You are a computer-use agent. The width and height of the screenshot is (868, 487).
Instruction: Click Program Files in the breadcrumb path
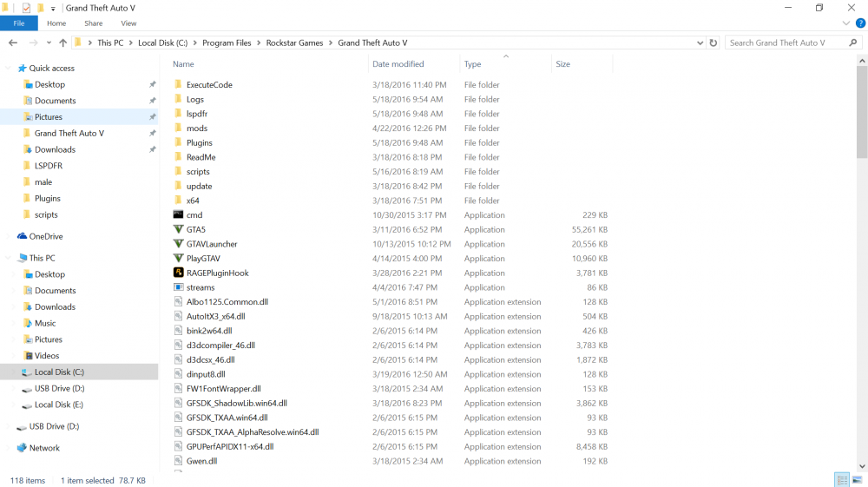coord(227,43)
